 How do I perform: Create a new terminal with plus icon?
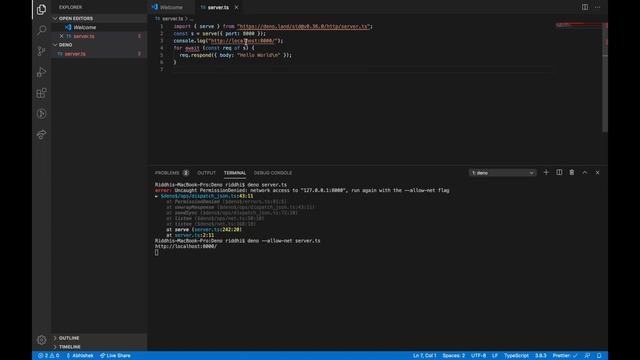[x=546, y=173]
